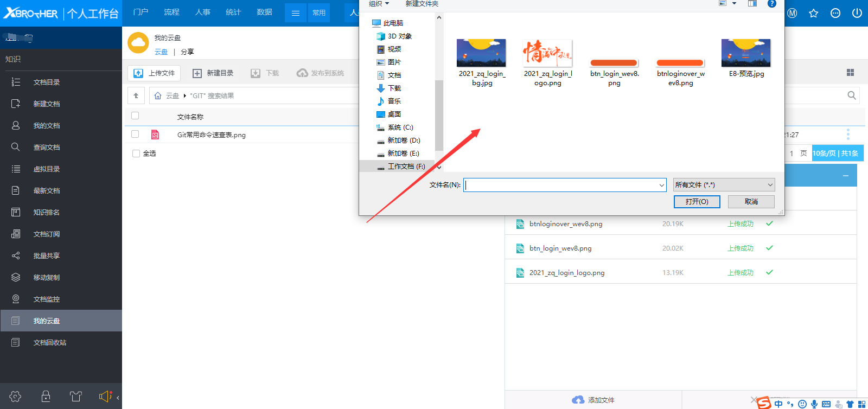Select 我的云盘 in the sidebar
The image size is (868, 409).
pyautogui.click(x=47, y=321)
